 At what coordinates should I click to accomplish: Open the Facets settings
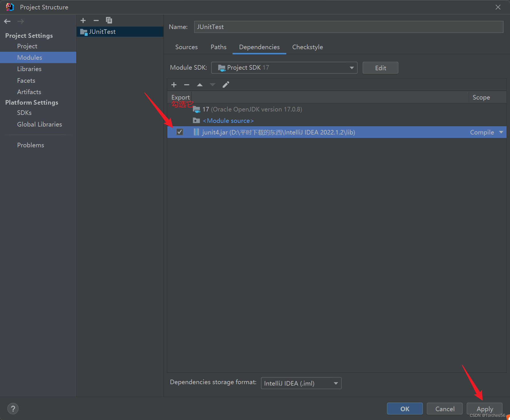[x=26, y=80]
